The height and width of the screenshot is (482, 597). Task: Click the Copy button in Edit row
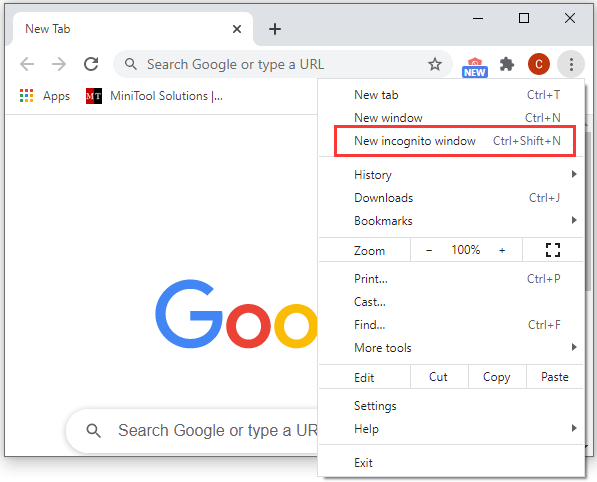[497, 377]
